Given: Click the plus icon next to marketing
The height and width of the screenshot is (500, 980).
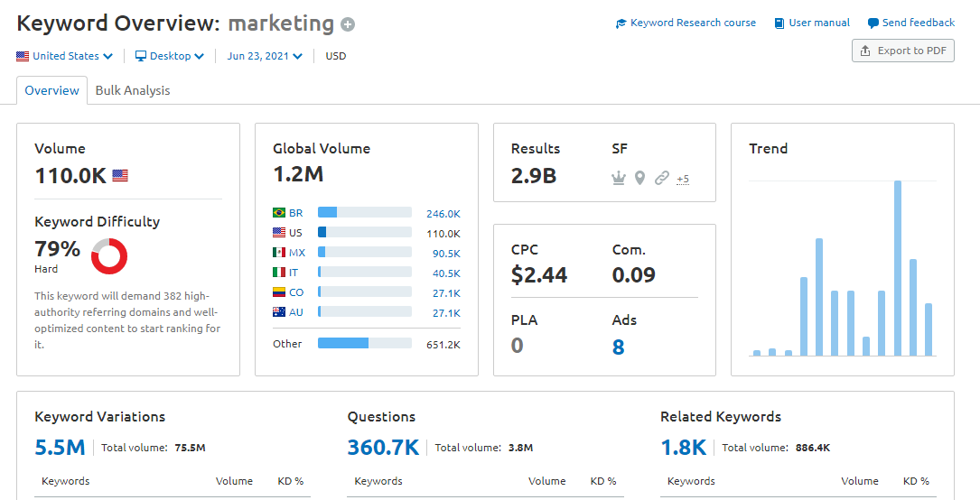Looking at the screenshot, I should click(348, 25).
